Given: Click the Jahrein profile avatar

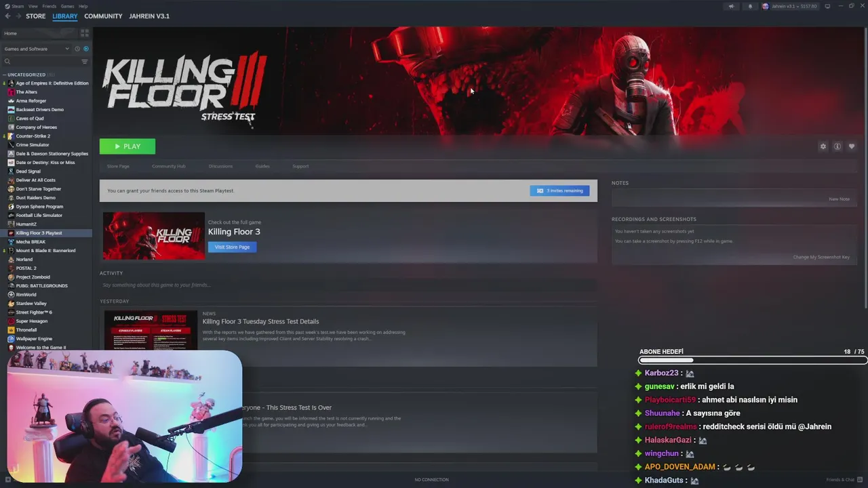Looking at the screenshot, I should click(766, 6).
